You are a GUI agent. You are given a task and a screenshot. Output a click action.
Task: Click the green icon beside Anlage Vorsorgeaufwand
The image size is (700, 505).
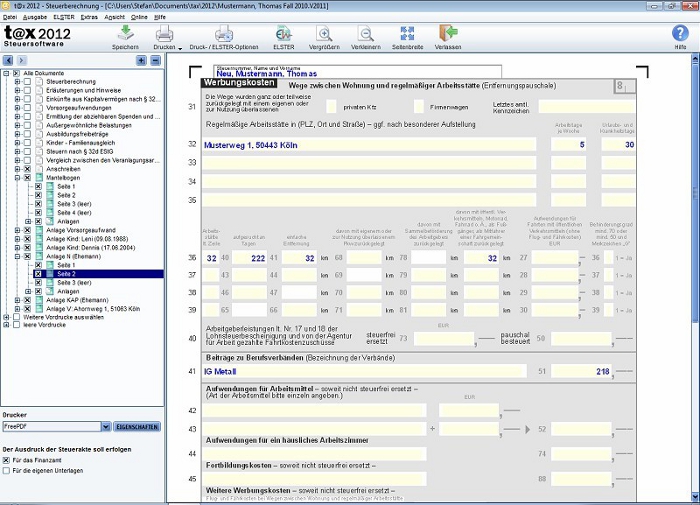pos(39,230)
